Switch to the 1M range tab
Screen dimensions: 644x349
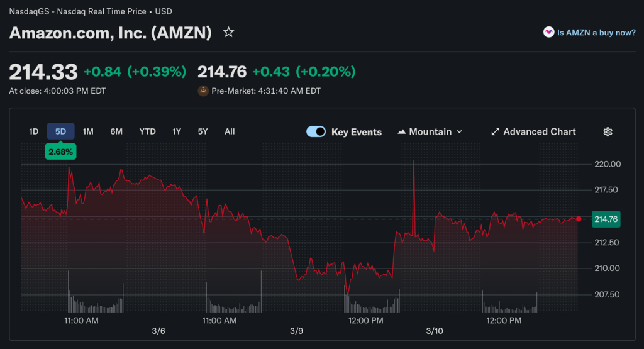[88, 131]
